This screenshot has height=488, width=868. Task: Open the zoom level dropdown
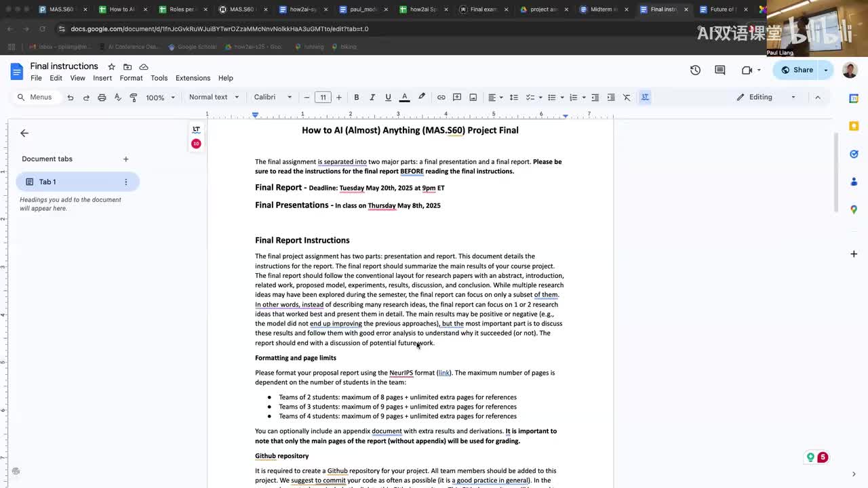point(160,98)
